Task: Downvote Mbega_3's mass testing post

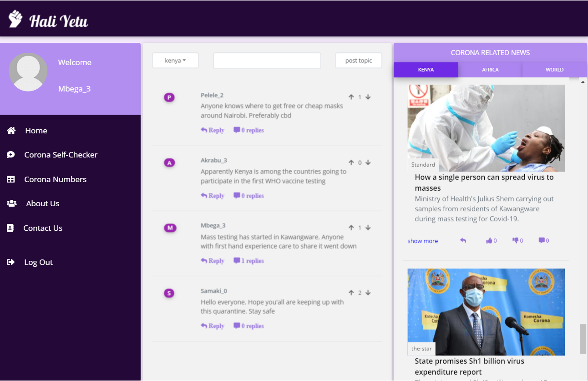Action: tap(368, 228)
